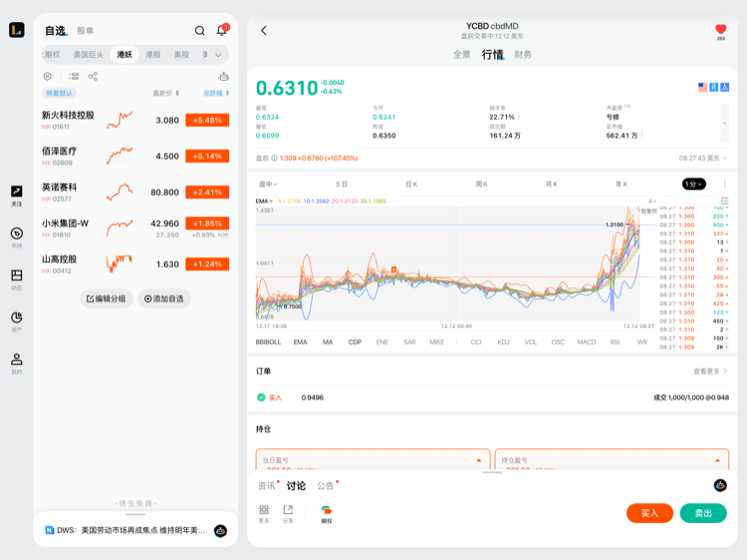
Task: Open the search magnifier in watchlist header
Action: (x=199, y=31)
